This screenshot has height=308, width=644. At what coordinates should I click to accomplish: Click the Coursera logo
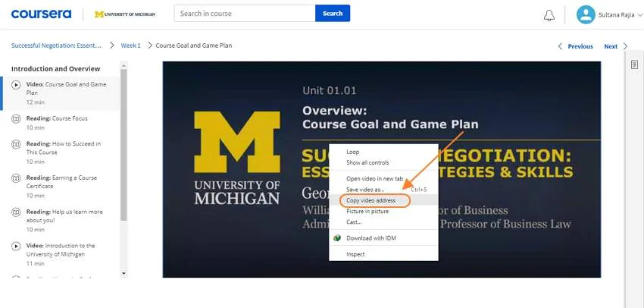coord(41,14)
